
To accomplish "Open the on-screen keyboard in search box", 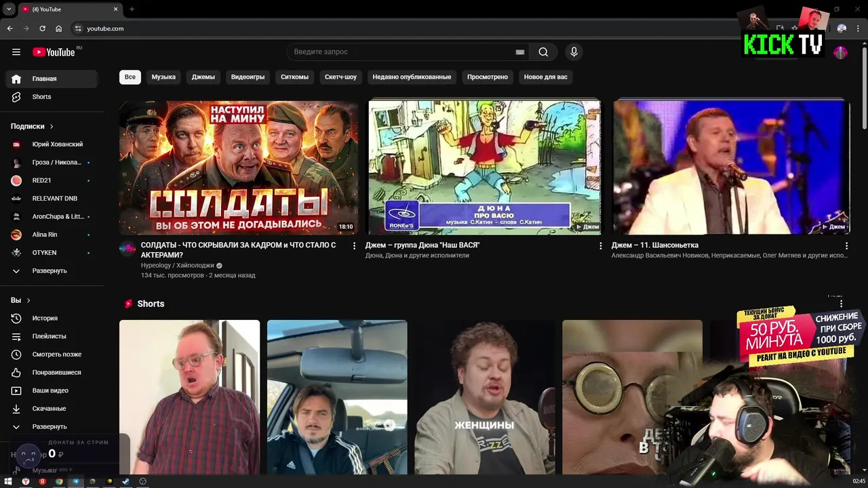I will (x=520, y=52).
